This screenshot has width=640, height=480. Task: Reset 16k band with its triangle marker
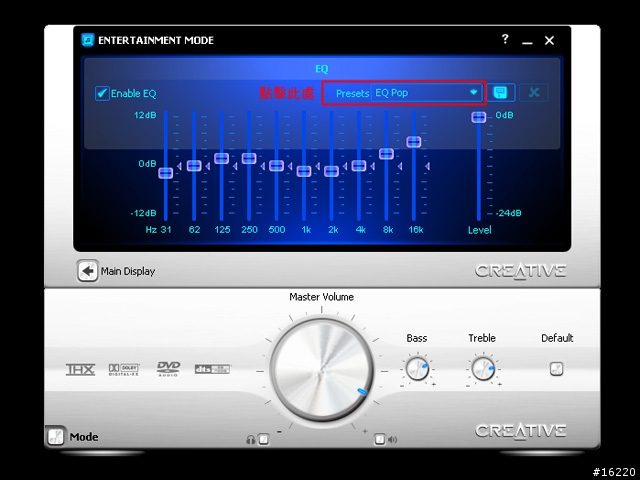pos(427,166)
